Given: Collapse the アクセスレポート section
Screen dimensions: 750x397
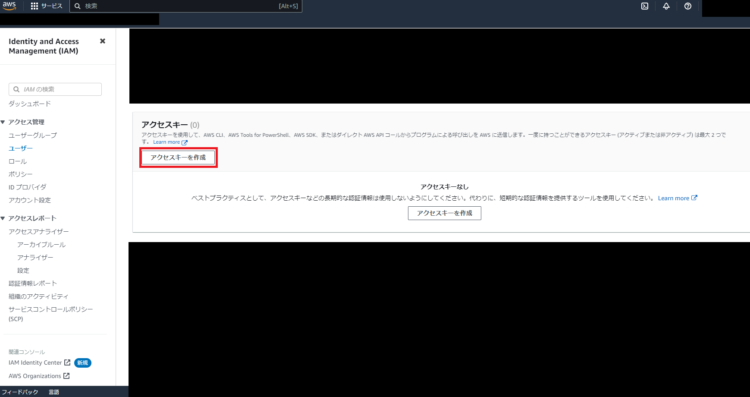Looking at the screenshot, I should pos(3,219).
